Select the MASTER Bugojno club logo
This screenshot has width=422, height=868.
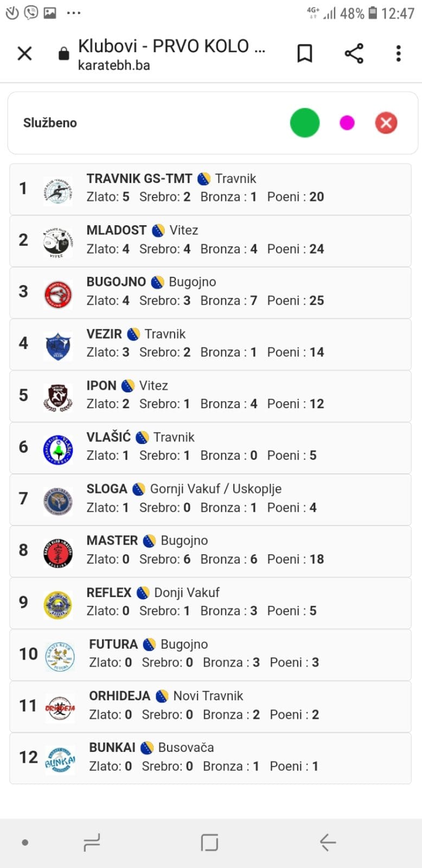[57, 553]
